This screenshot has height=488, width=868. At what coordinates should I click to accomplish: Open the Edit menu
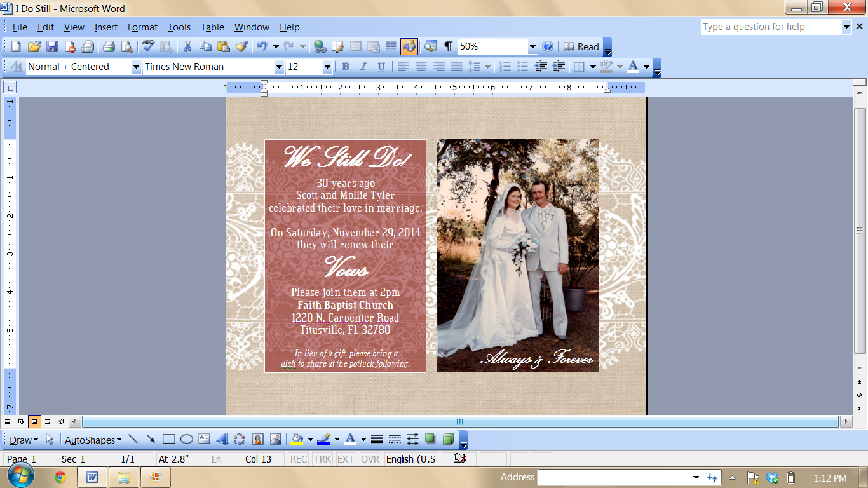(x=46, y=27)
